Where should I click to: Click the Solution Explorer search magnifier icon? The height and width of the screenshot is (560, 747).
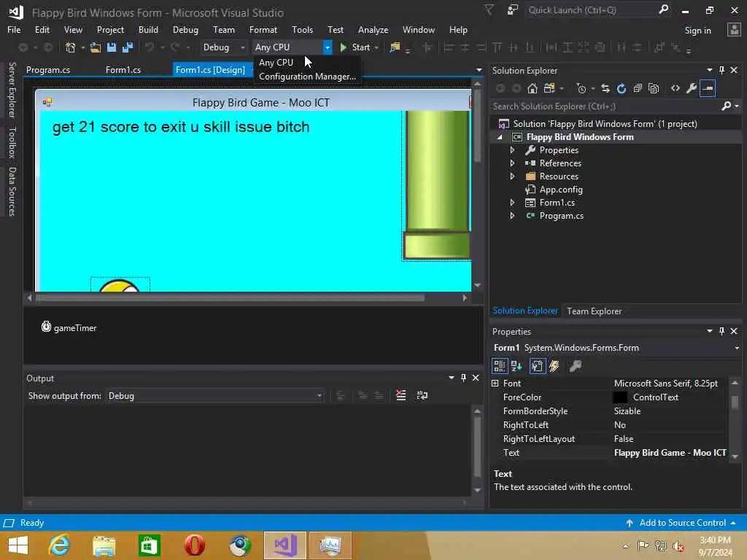point(726,106)
